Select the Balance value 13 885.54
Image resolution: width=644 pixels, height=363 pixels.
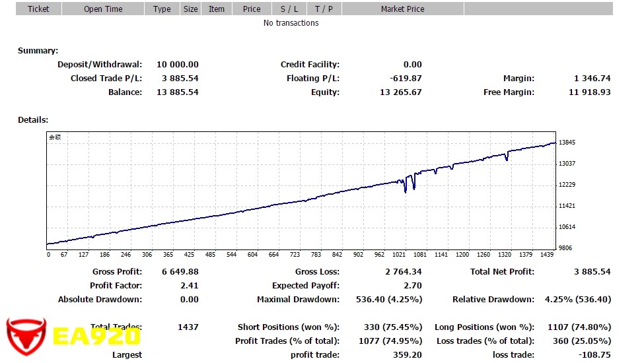point(177,92)
